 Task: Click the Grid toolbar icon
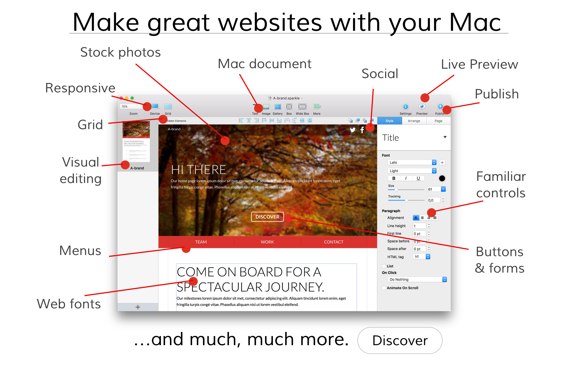(x=168, y=107)
